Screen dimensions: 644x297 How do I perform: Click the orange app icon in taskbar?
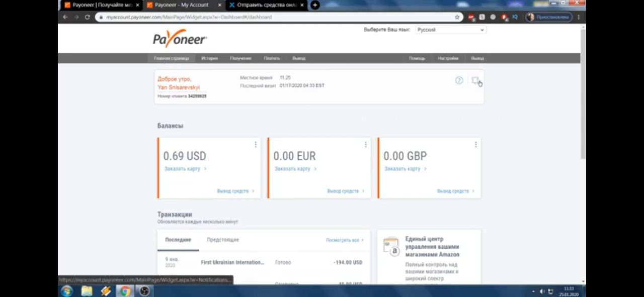[106, 291]
